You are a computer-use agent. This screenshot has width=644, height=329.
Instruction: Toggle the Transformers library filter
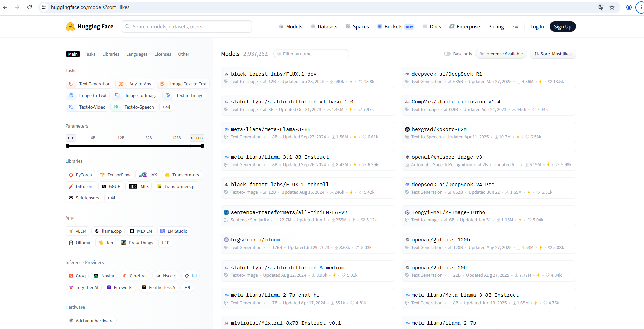[182, 175]
